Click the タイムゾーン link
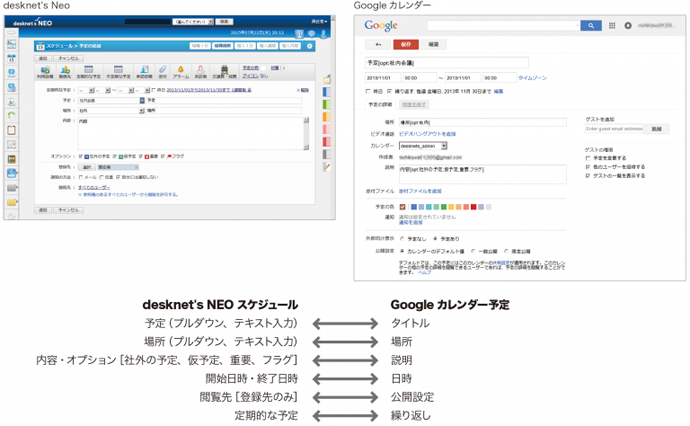The width and height of the screenshot is (690, 426). pyautogui.click(x=533, y=76)
